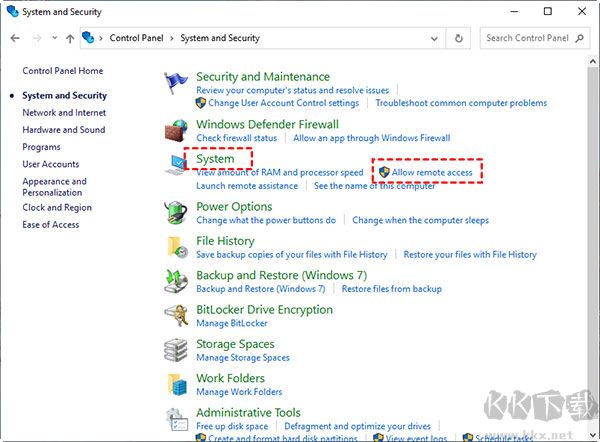Screen dimensions: 600x442
Task: Click the Power Options battery icon
Action: [177, 212]
